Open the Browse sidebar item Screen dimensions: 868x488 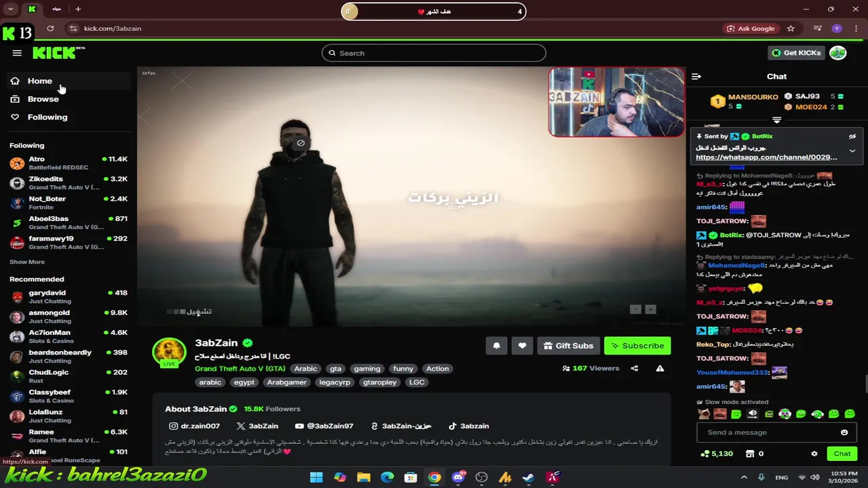68,99
